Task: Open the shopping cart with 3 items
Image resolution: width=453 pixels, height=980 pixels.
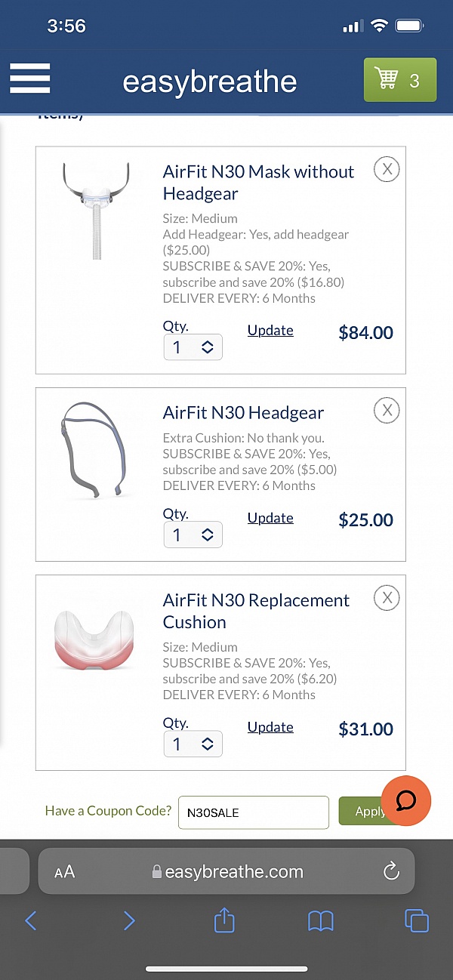Action: point(399,80)
